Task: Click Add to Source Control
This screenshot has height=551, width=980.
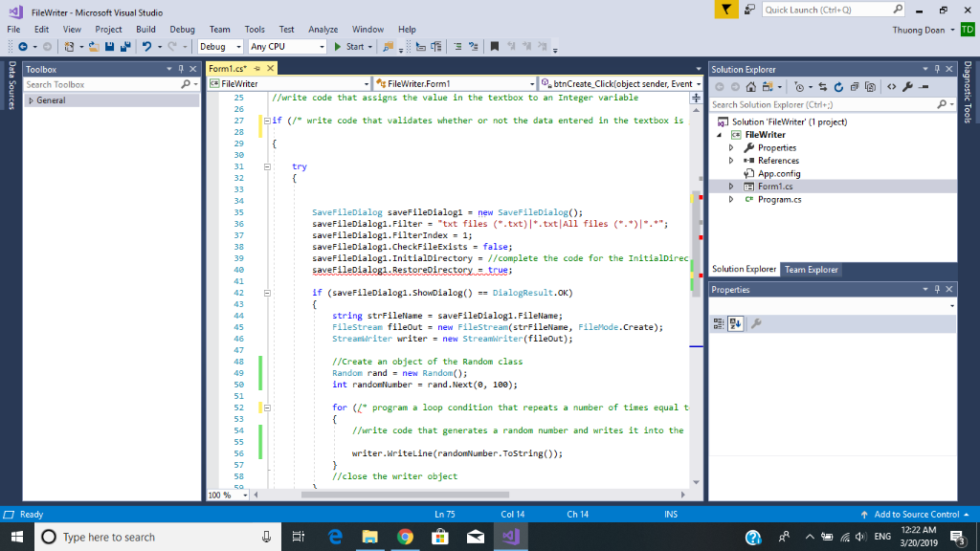Action: [x=916, y=514]
